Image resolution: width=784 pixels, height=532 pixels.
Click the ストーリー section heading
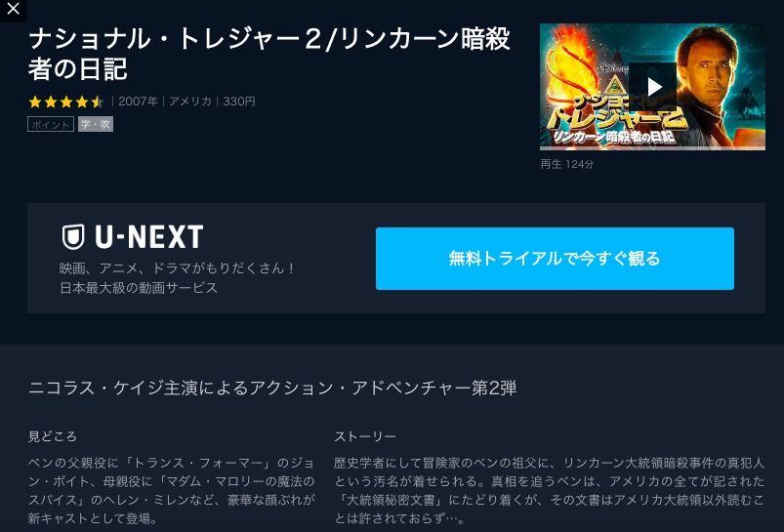click(x=365, y=436)
